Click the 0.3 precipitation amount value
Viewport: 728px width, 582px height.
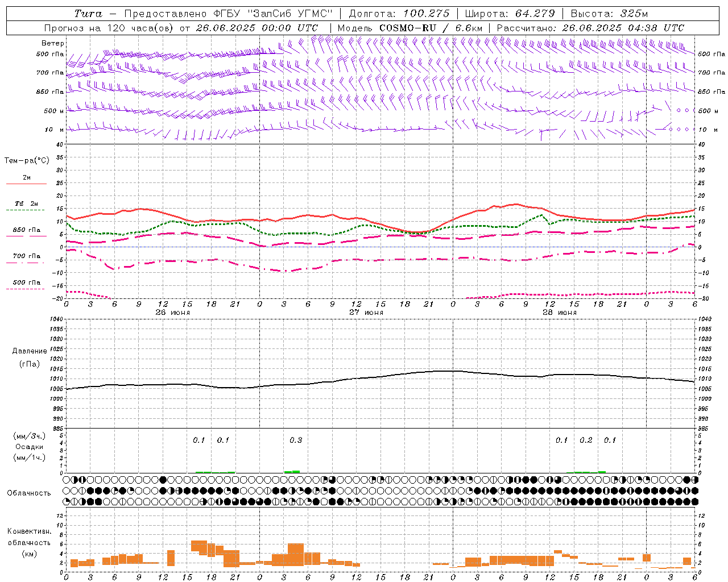click(296, 440)
